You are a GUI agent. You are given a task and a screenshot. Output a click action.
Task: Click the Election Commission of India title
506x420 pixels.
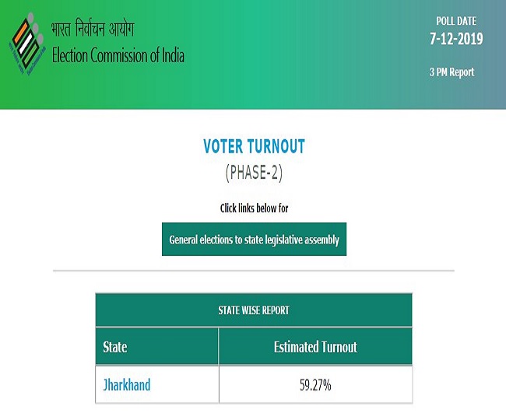click(x=118, y=56)
